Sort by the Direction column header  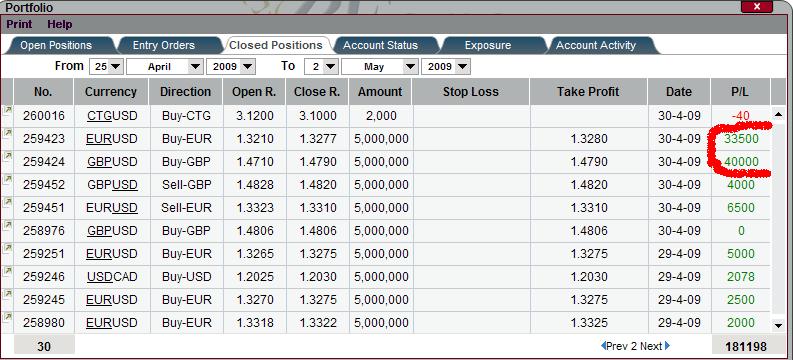pos(186,92)
